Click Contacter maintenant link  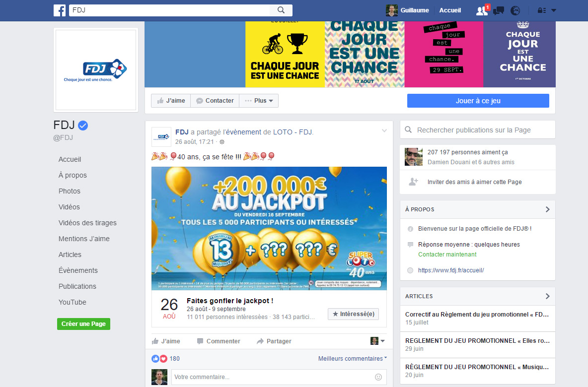click(x=447, y=255)
